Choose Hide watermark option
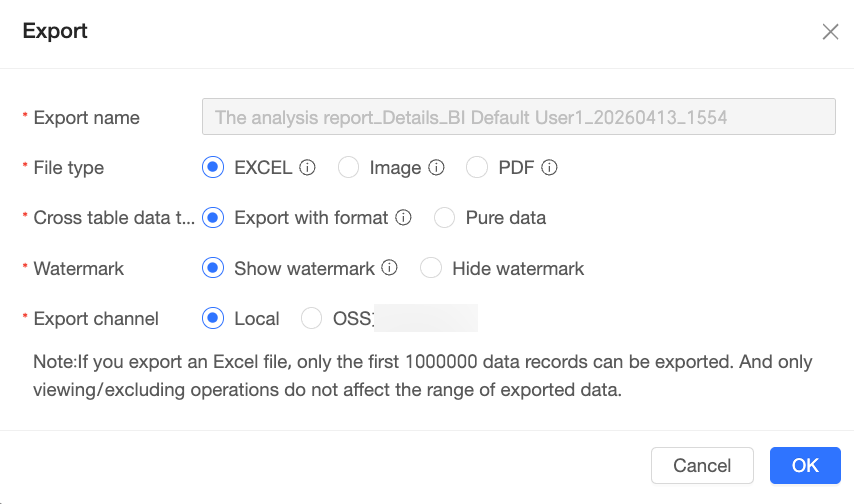Viewport: 854px width, 504px height. coord(431,268)
